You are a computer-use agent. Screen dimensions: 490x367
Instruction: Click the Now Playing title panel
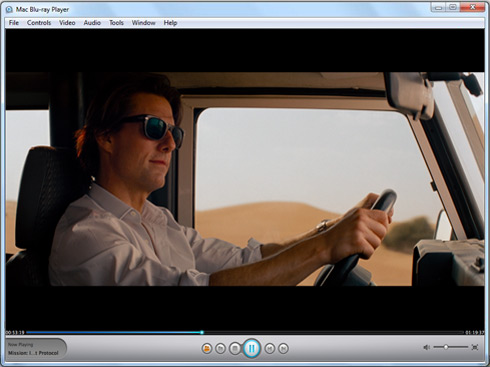36,349
